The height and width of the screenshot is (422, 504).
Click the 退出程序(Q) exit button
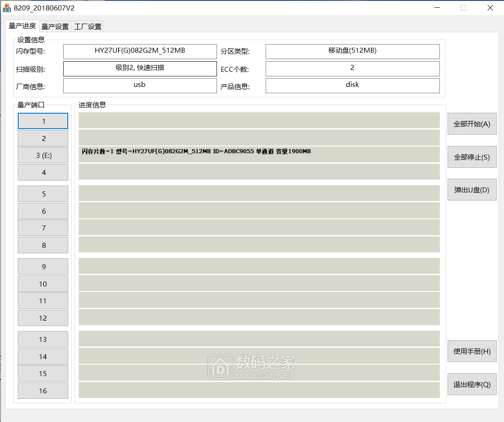click(472, 384)
